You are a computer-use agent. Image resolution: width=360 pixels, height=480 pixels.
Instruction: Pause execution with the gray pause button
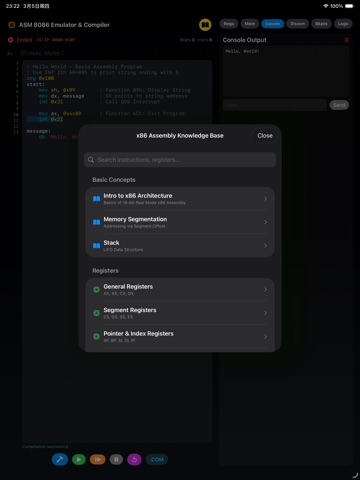[x=116, y=460]
